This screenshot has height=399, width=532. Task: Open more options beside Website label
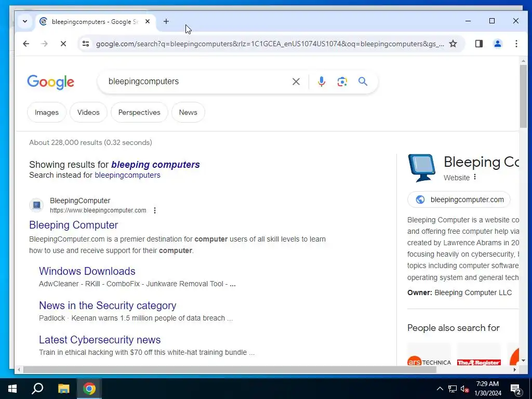[475, 177]
